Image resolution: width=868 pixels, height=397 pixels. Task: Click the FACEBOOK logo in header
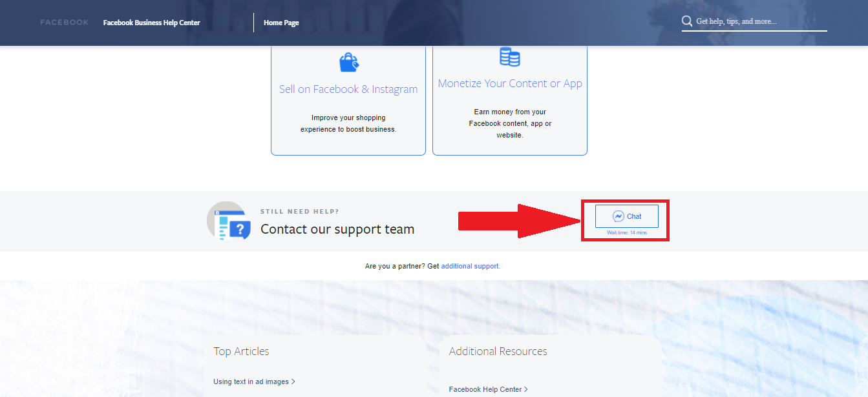tap(64, 23)
